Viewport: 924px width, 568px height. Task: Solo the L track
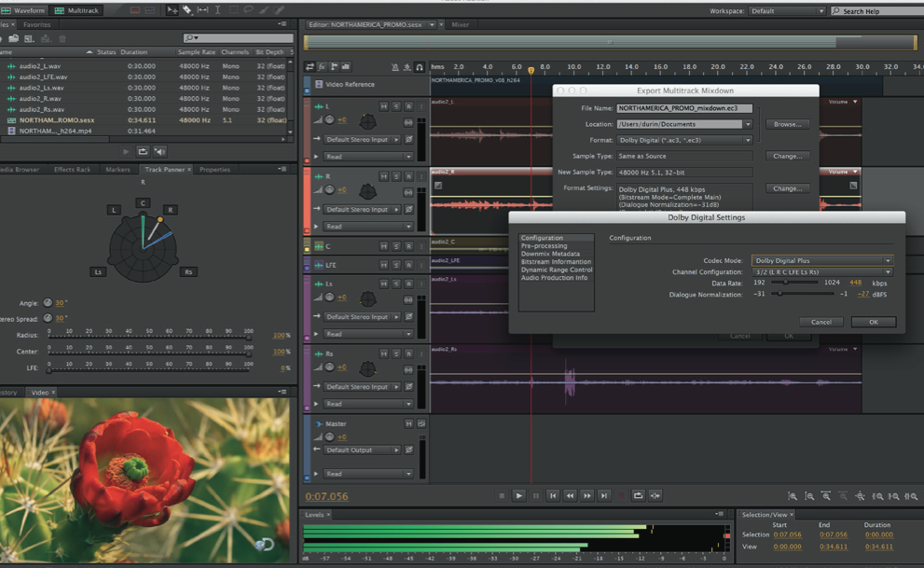396,106
